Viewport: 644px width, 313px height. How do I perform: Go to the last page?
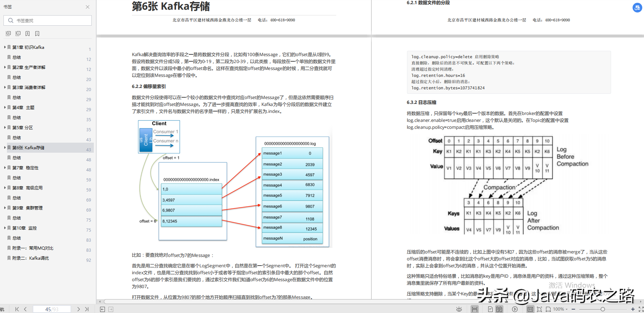tap(87, 309)
